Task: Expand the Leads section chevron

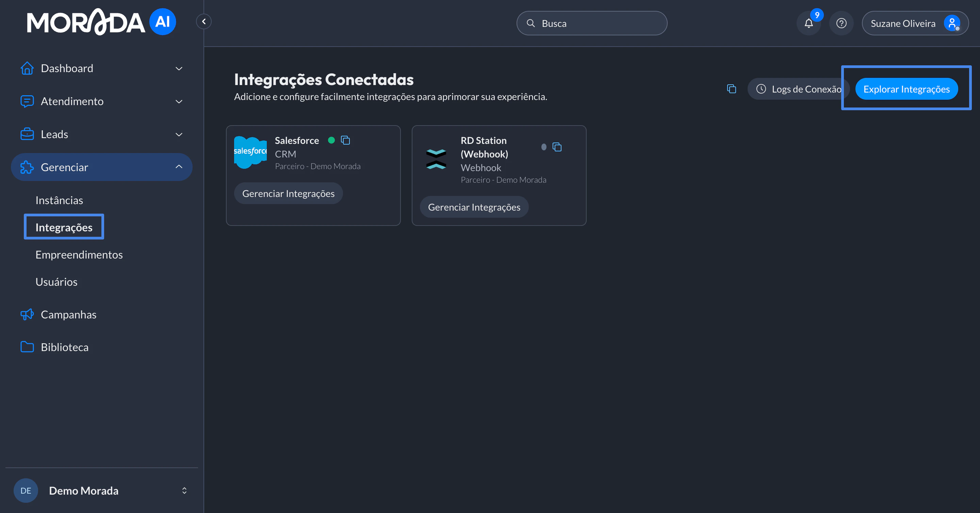Action: pyautogui.click(x=179, y=134)
